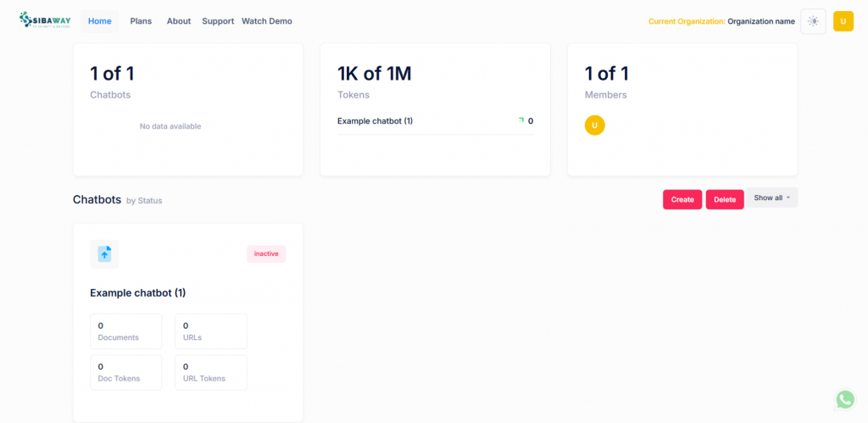Image resolution: width=868 pixels, height=423 pixels.
Task: Open the user avatar menu in header
Action: coord(843,21)
